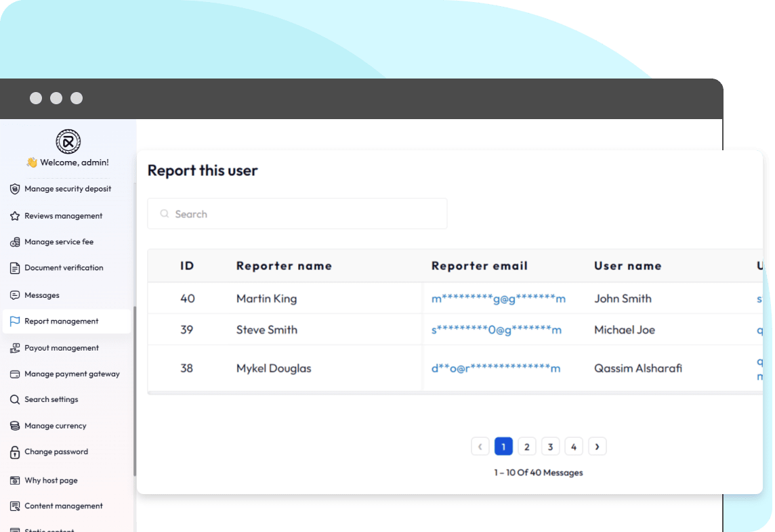Click the ID cell 38
This screenshot has height=532, width=775.
pyautogui.click(x=186, y=368)
